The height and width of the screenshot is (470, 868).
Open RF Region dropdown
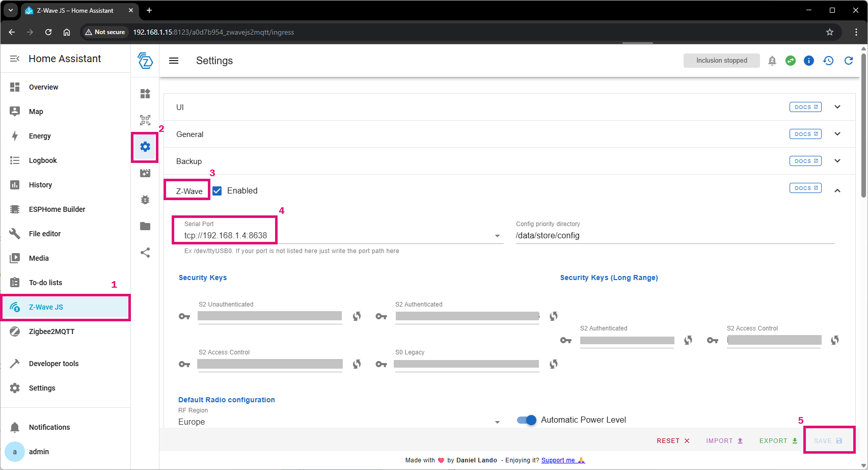(x=497, y=422)
